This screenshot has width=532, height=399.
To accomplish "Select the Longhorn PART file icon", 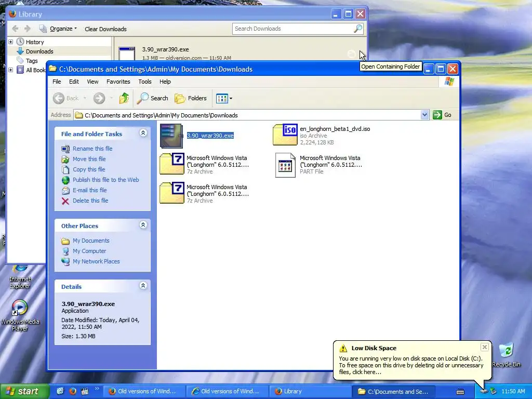I will (x=285, y=165).
